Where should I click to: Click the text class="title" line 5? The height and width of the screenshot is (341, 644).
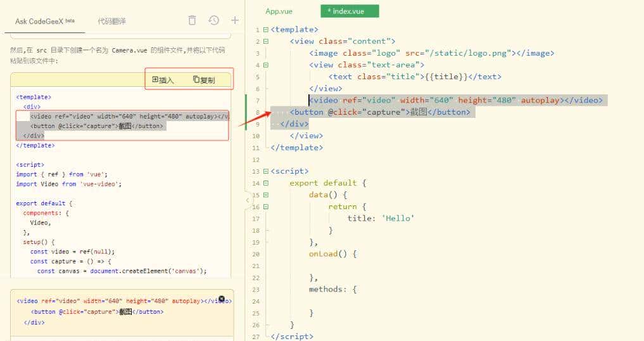[415, 77]
